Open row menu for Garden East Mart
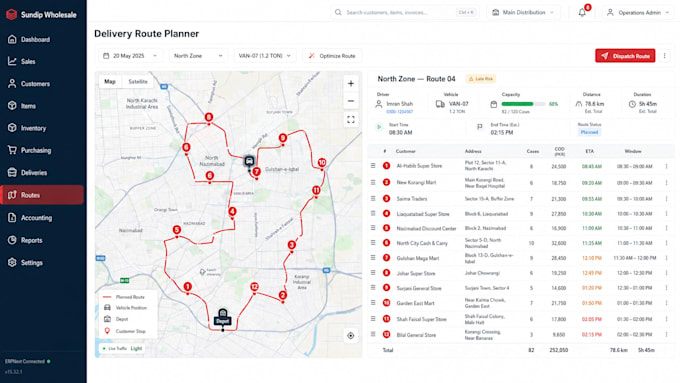Screen dimensions: 680x383 [667, 303]
